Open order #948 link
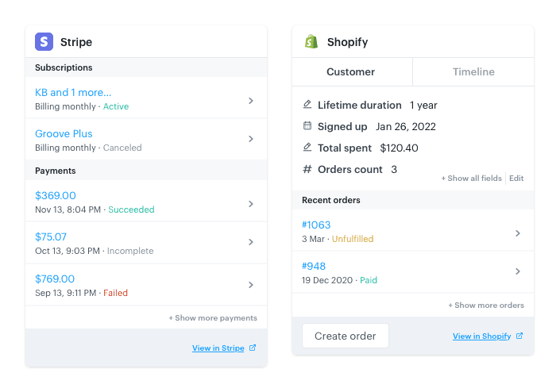Viewport: 560px width, 392px height. click(314, 266)
